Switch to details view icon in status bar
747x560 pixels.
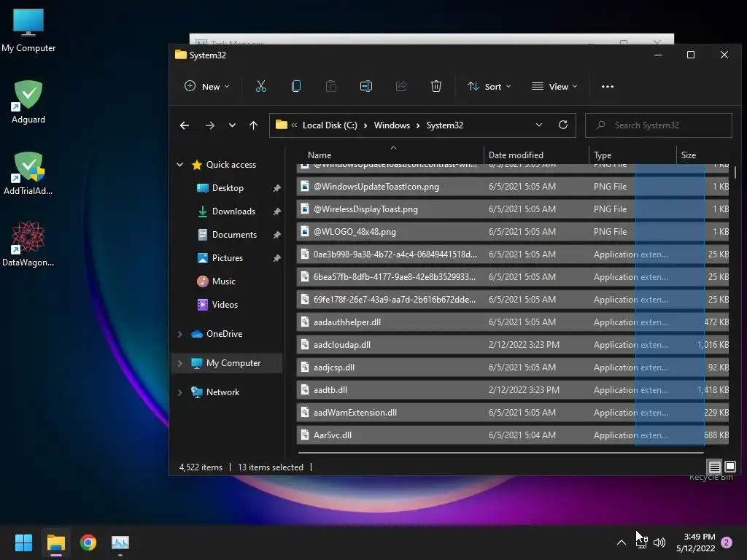715,467
